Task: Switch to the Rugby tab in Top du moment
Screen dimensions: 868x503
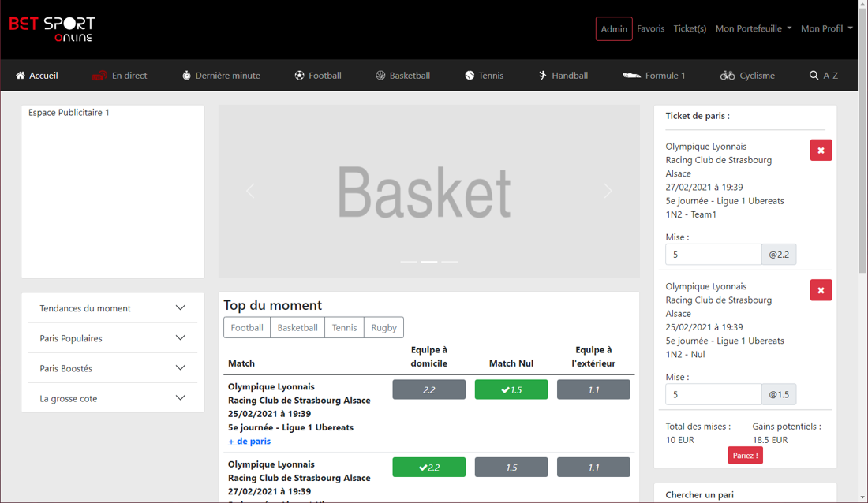Action: pyautogui.click(x=383, y=327)
